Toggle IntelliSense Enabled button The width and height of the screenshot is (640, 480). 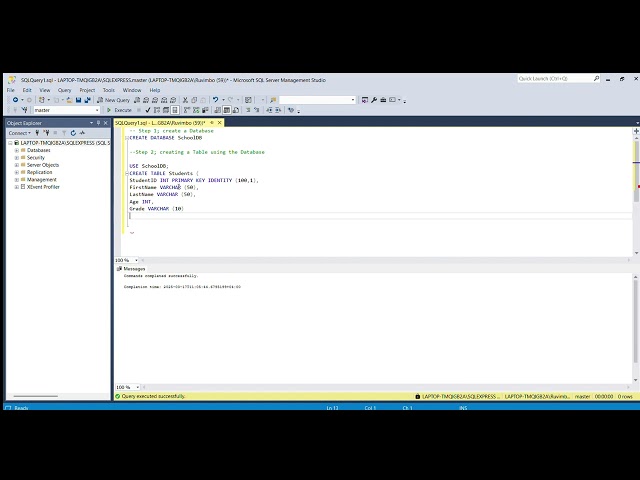(x=175, y=110)
